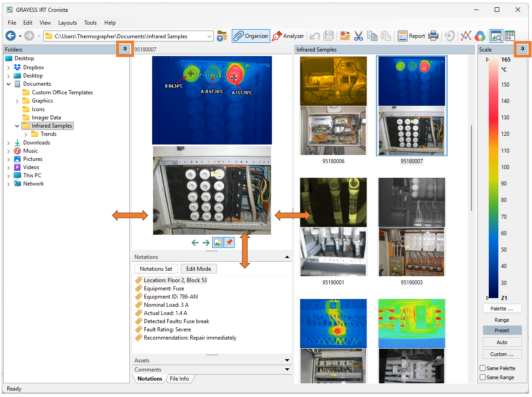Open the trend chart icon
The height and width of the screenshot is (397, 532).
click(466, 36)
